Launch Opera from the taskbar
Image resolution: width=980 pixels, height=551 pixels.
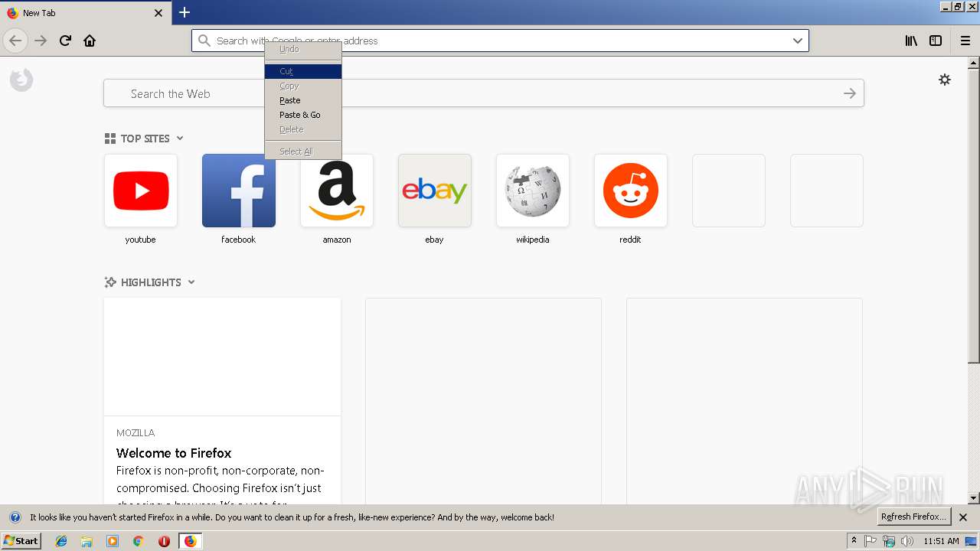164,541
